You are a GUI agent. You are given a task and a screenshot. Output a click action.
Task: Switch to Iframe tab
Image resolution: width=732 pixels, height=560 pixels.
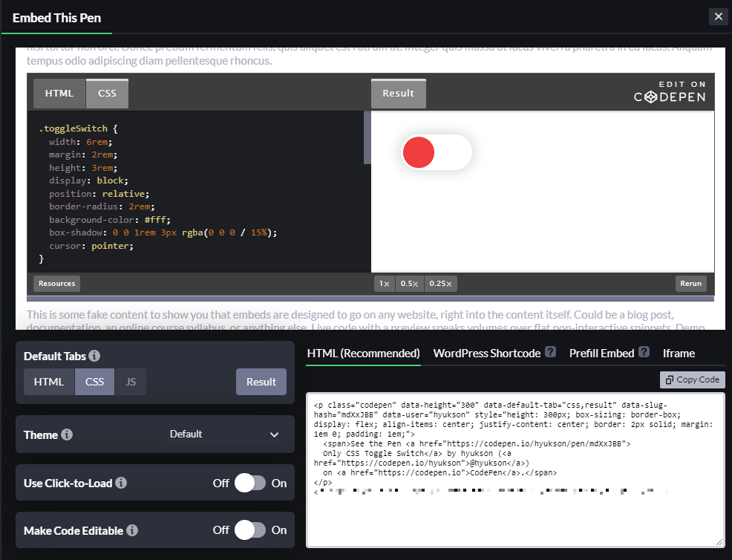[x=679, y=354]
